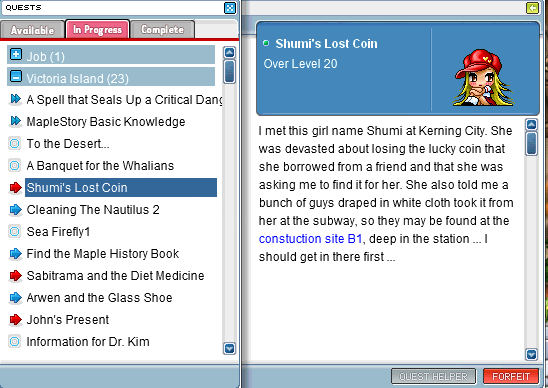Click the double-arrow icon beside MapleStory Basic Knowledge
The height and width of the screenshot is (388, 548).
[x=15, y=121]
